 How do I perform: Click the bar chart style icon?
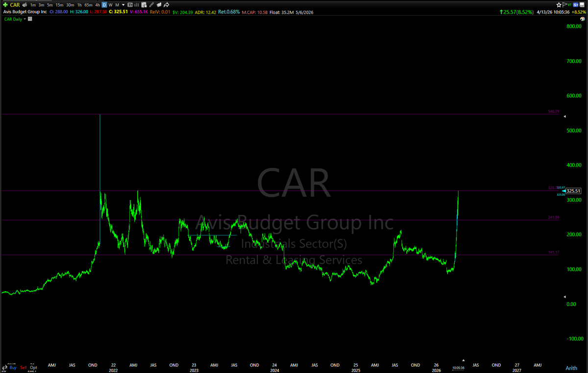click(136, 5)
